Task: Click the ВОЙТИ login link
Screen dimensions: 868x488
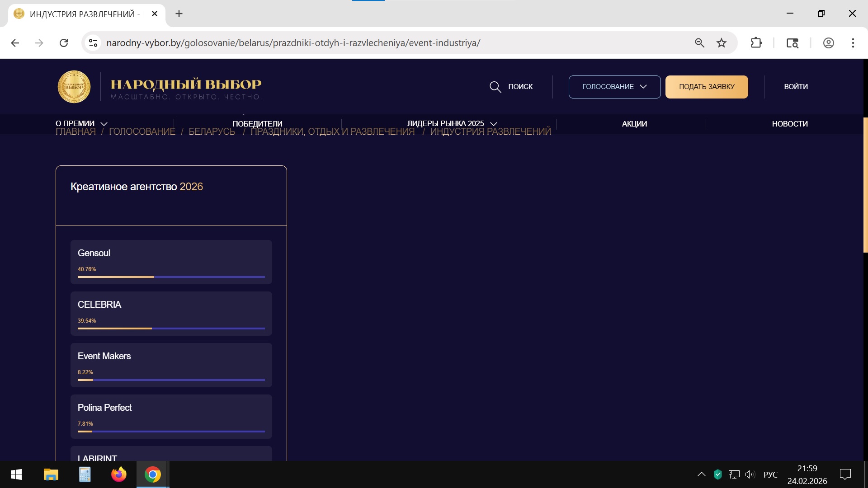Action: click(796, 87)
